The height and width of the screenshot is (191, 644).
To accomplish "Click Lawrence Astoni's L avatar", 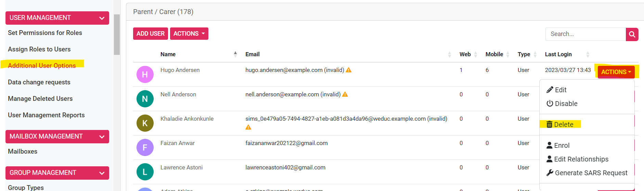I will [x=145, y=172].
